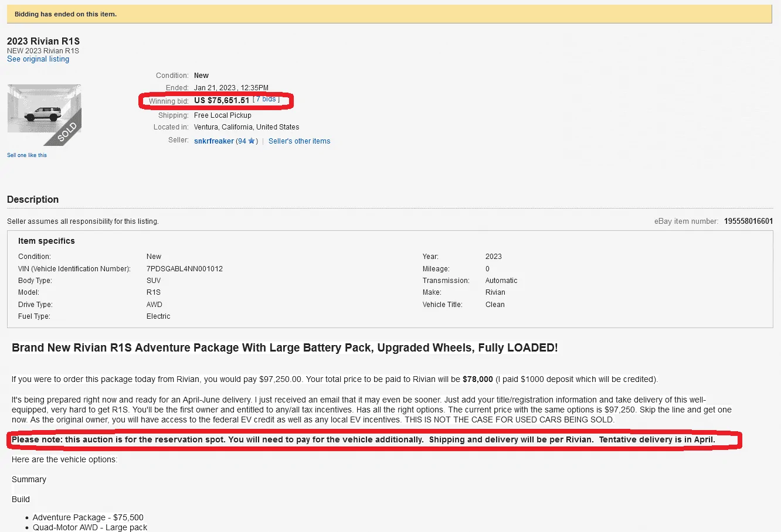Click the sold Rivian R1S thumbnail image
Image resolution: width=781 pixels, height=532 pixels.
tap(44, 115)
